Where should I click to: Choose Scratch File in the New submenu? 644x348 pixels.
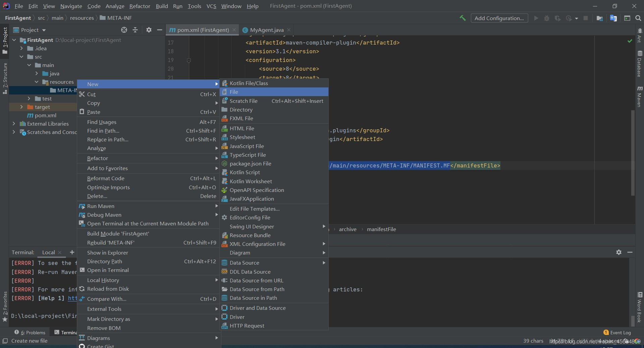[274, 101]
